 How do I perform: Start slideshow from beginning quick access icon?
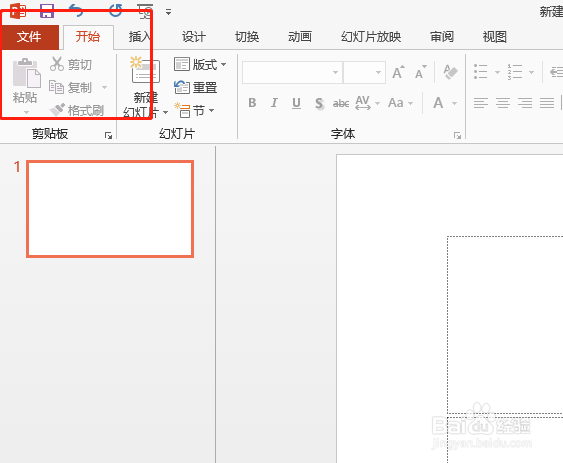145,11
